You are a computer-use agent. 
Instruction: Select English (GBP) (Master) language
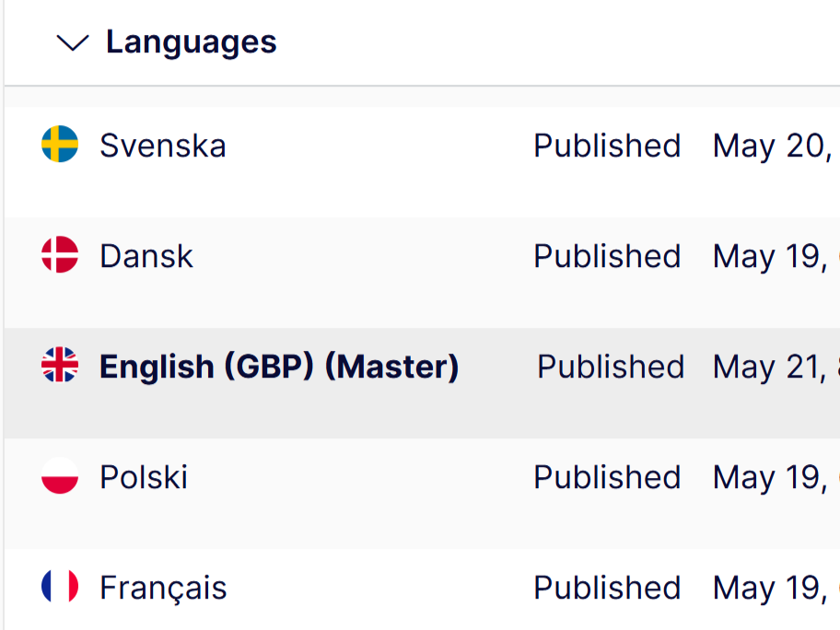click(279, 367)
